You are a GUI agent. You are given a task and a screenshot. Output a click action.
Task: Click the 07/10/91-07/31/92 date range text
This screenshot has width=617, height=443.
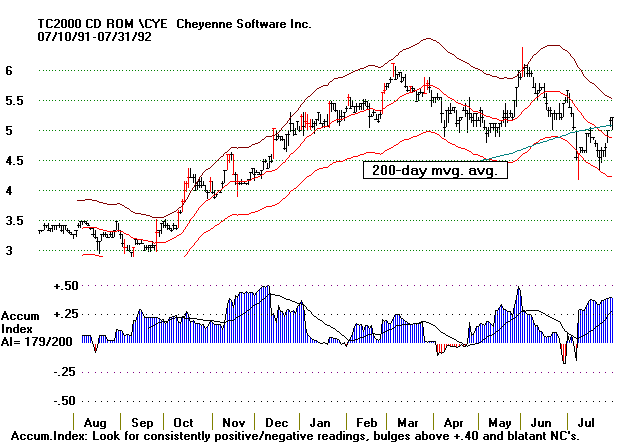tap(97, 36)
